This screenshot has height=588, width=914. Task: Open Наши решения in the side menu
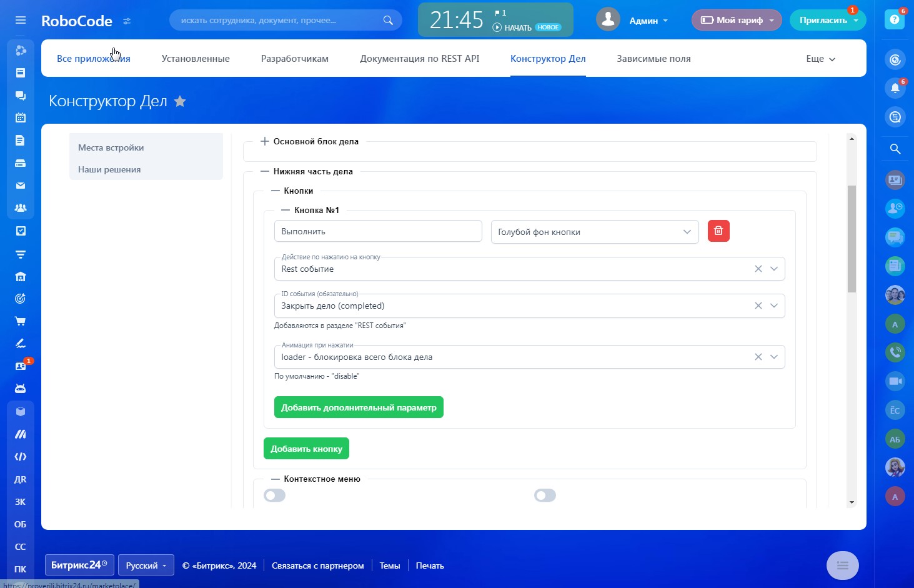pyautogui.click(x=109, y=169)
